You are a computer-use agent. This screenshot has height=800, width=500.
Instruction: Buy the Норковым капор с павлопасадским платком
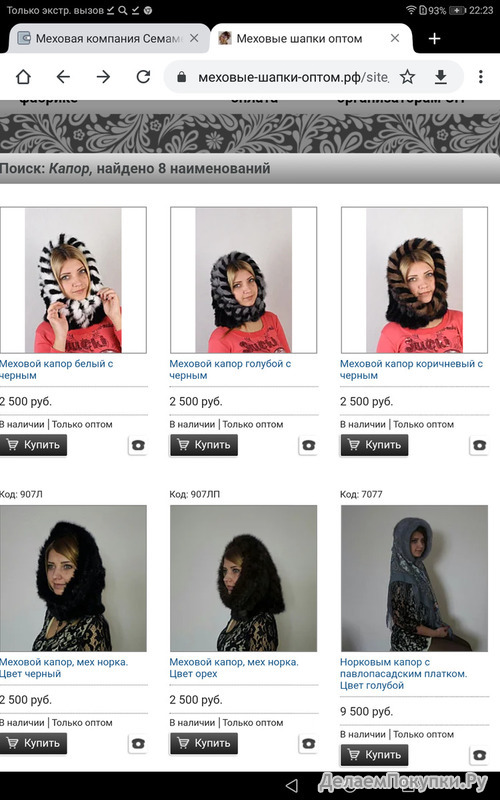[x=374, y=755]
